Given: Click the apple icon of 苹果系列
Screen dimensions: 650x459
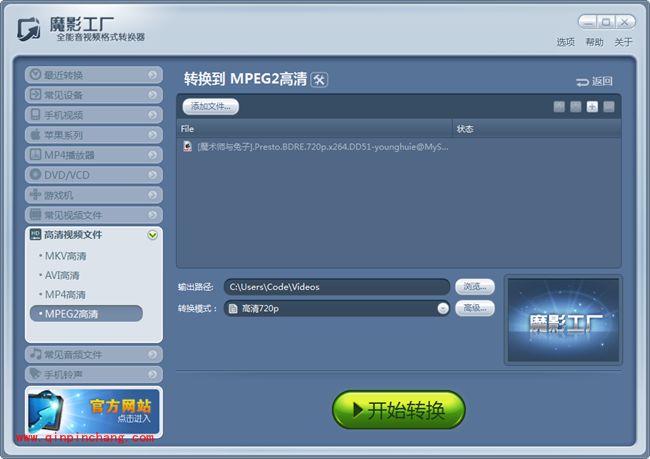Looking at the screenshot, I should pos(36,134).
